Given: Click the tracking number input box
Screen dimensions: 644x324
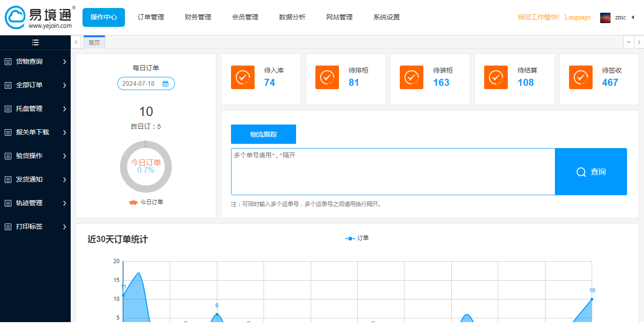Looking at the screenshot, I should 393,172.
